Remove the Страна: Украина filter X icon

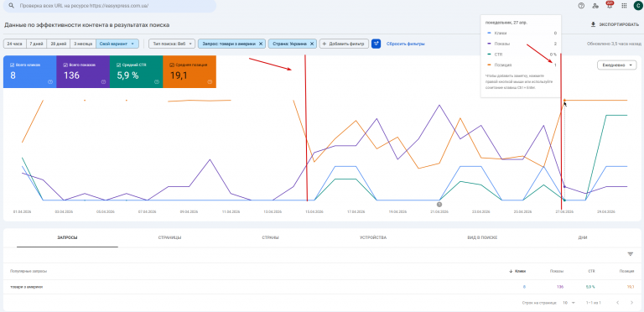pyautogui.click(x=312, y=44)
